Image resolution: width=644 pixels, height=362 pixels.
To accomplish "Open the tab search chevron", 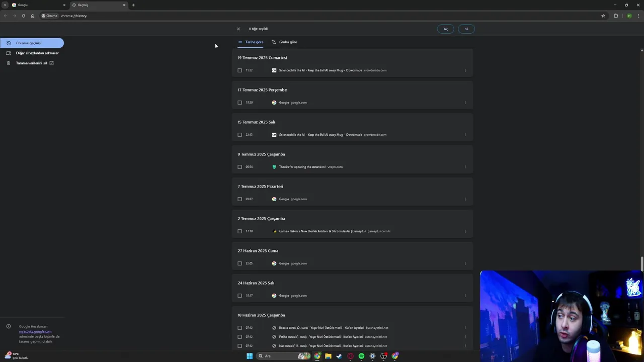I will pos(5,5).
